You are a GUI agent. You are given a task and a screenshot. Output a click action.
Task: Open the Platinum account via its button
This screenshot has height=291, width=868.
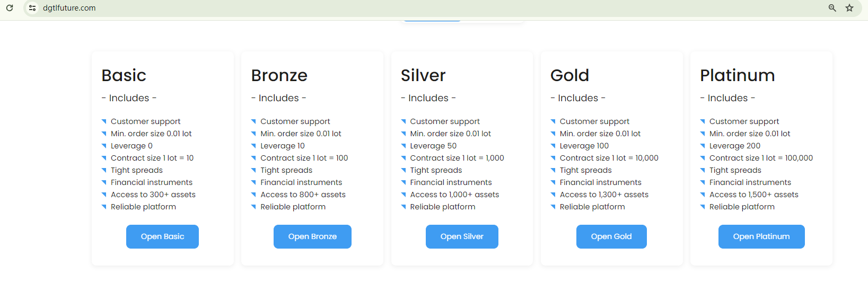tap(761, 236)
